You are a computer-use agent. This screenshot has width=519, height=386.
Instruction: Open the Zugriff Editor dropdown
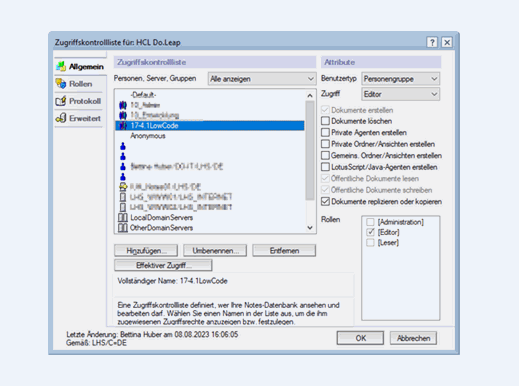[400, 94]
